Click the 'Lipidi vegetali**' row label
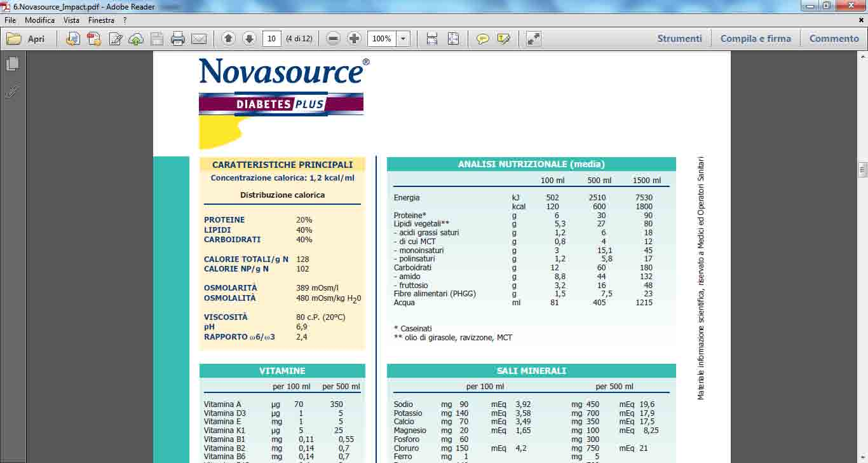Screen dimensions: 868x463 [x=421, y=224]
